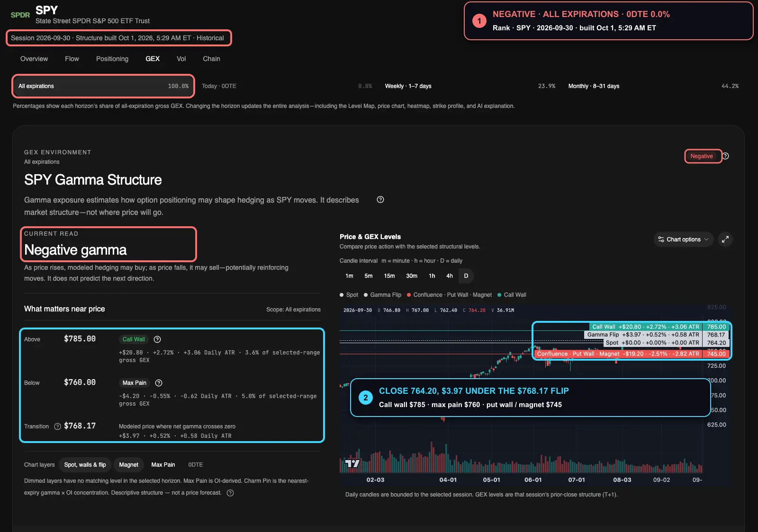Toggle Spot, walls & flip chart layer

tap(85, 465)
